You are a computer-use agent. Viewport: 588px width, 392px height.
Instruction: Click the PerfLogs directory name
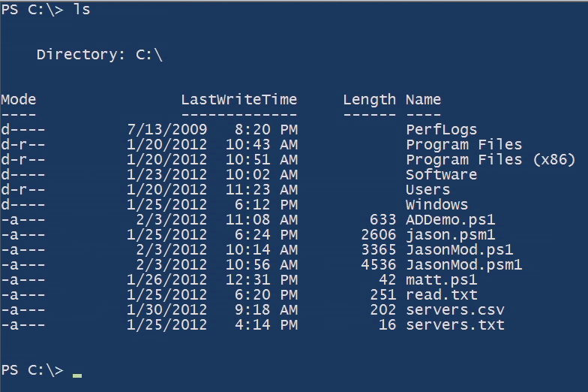(x=441, y=130)
